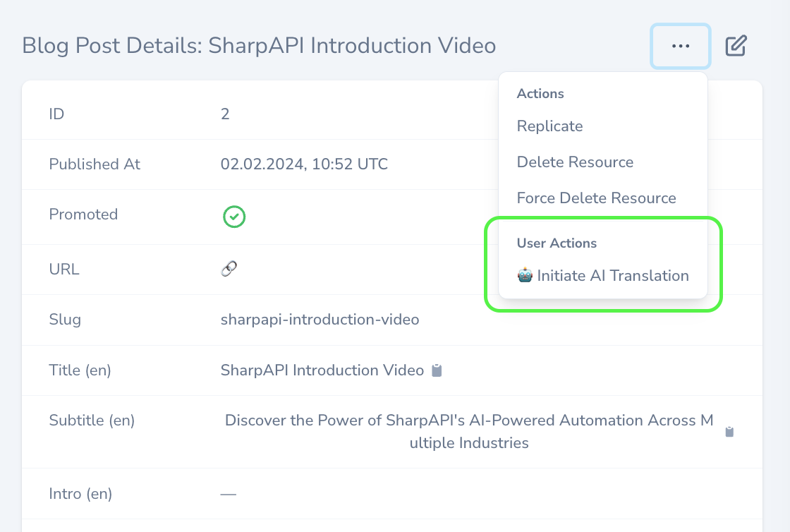Click the ID value 2
Image resolution: width=790 pixels, height=532 pixels.
tap(225, 114)
